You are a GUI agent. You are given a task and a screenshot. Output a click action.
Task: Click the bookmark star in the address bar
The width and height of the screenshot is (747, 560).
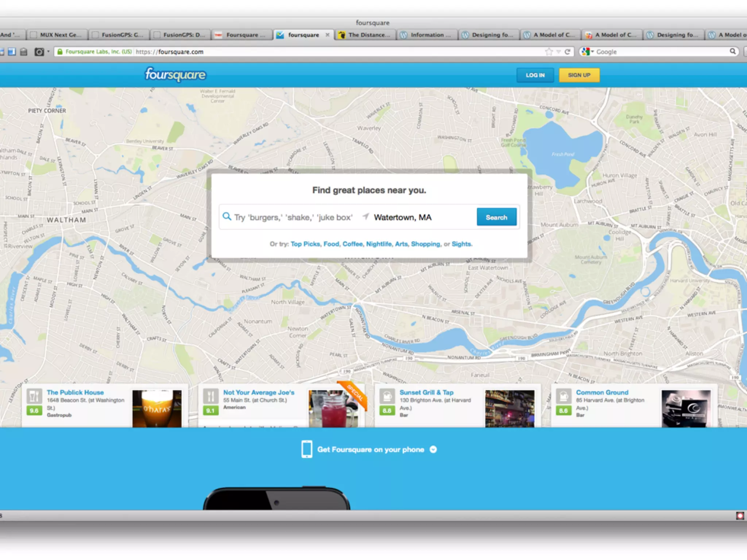pos(549,52)
